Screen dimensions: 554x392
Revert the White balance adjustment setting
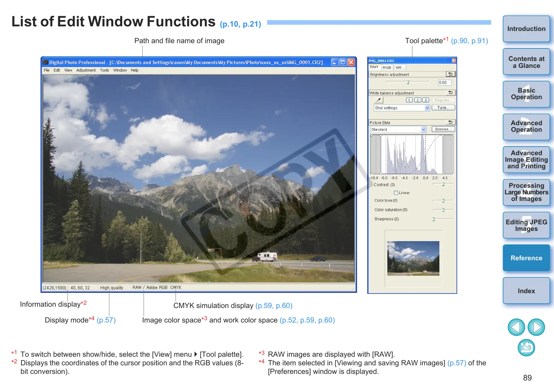450,93
